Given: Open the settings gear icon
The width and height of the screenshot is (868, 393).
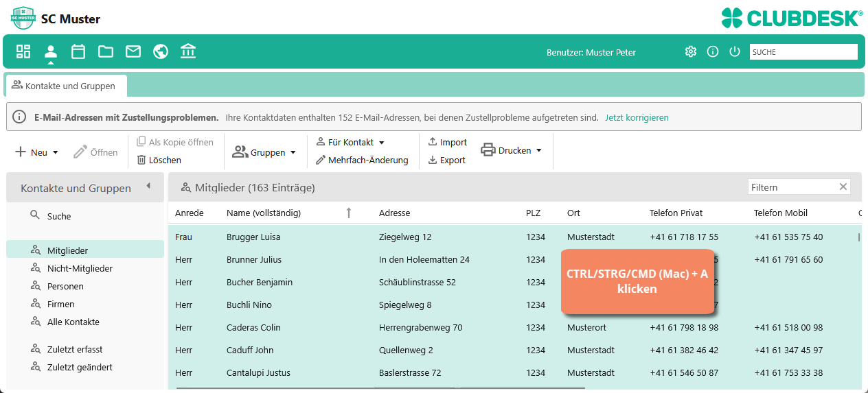Looking at the screenshot, I should [691, 51].
